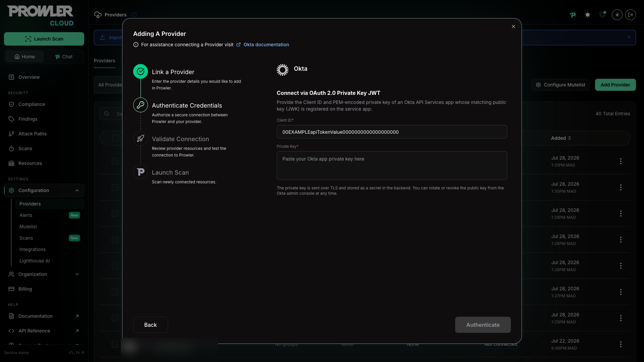644x362 pixels.
Task: Open the notifications bell
Action: (602, 15)
